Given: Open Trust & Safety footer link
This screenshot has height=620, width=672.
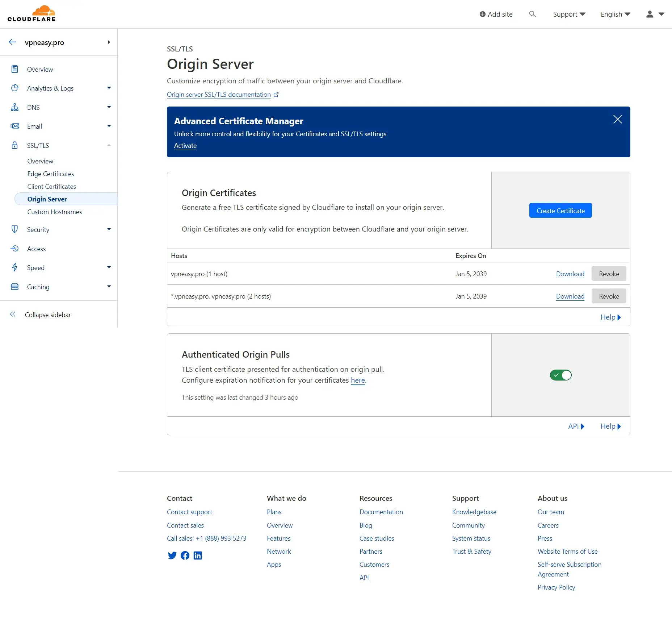Looking at the screenshot, I should click(472, 551).
